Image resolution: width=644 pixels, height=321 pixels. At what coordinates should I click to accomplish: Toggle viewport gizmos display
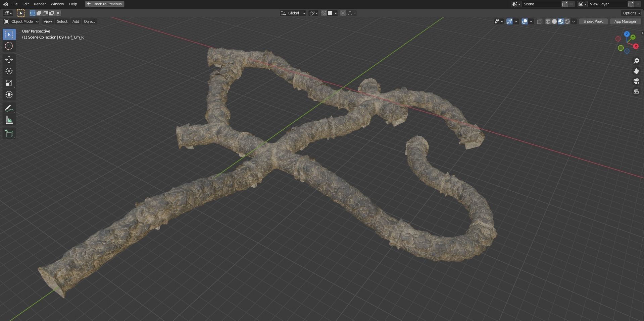click(x=509, y=21)
